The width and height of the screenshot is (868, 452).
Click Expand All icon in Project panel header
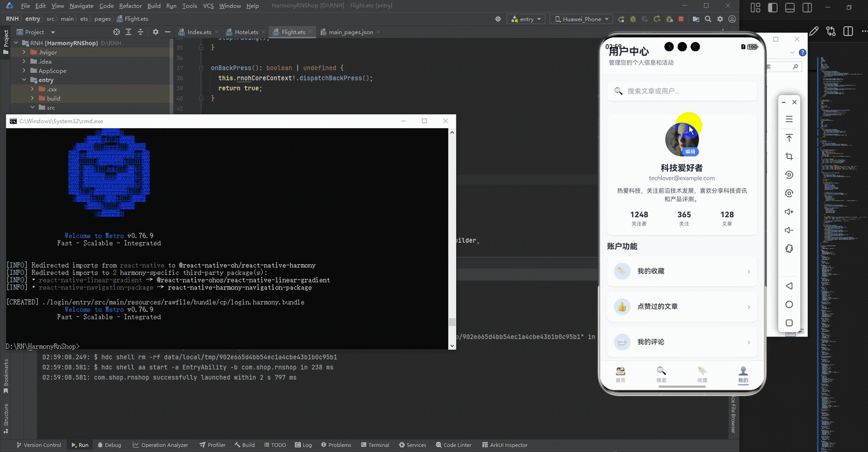[129, 31]
